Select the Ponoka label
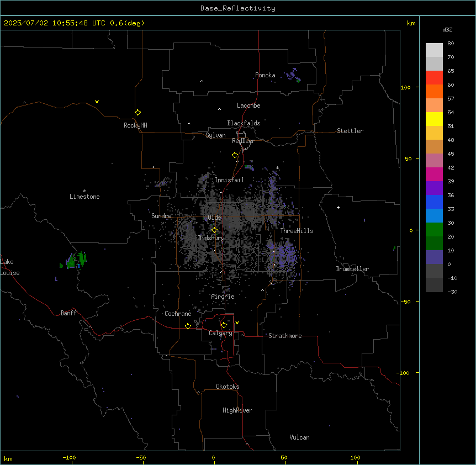 point(265,75)
